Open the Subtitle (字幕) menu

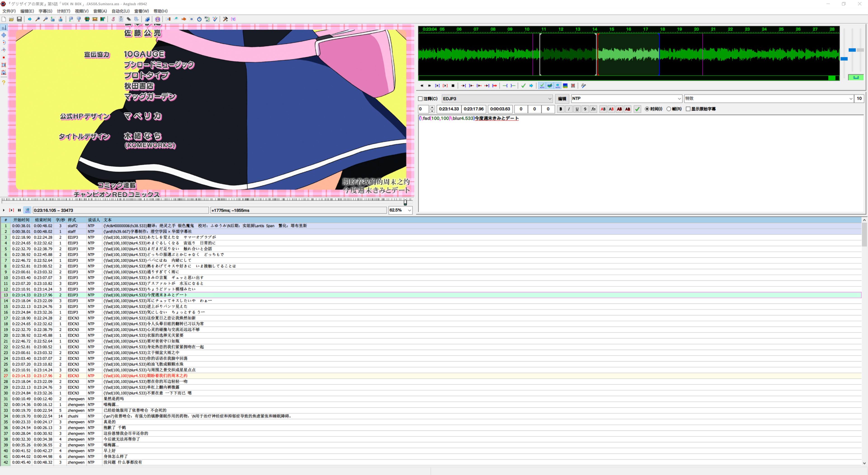(45, 11)
